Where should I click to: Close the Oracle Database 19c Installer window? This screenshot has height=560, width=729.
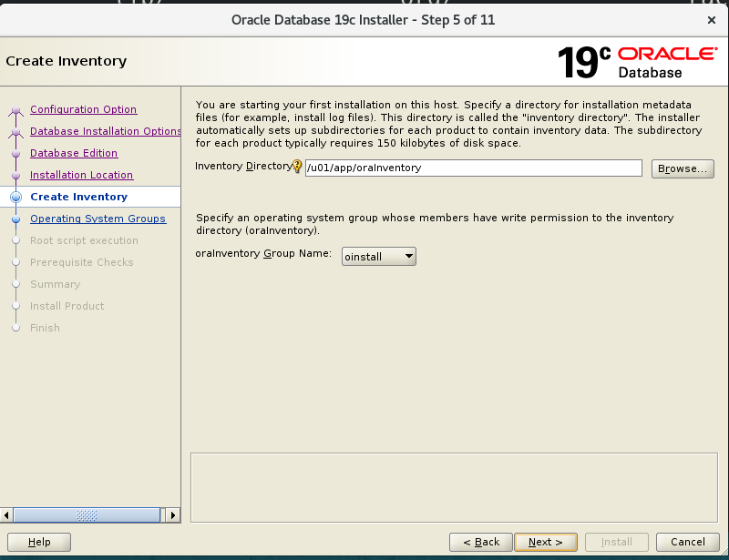[711, 20]
